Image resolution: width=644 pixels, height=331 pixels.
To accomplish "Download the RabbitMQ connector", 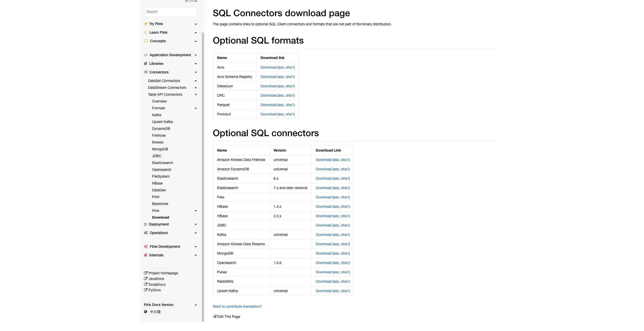I will pyautogui.click(x=324, y=281).
